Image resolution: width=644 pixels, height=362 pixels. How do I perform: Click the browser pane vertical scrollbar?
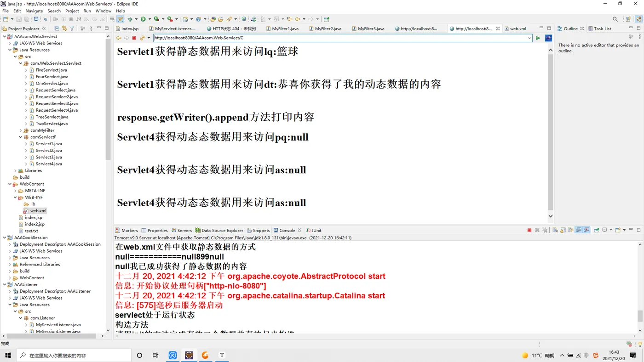pos(551,132)
